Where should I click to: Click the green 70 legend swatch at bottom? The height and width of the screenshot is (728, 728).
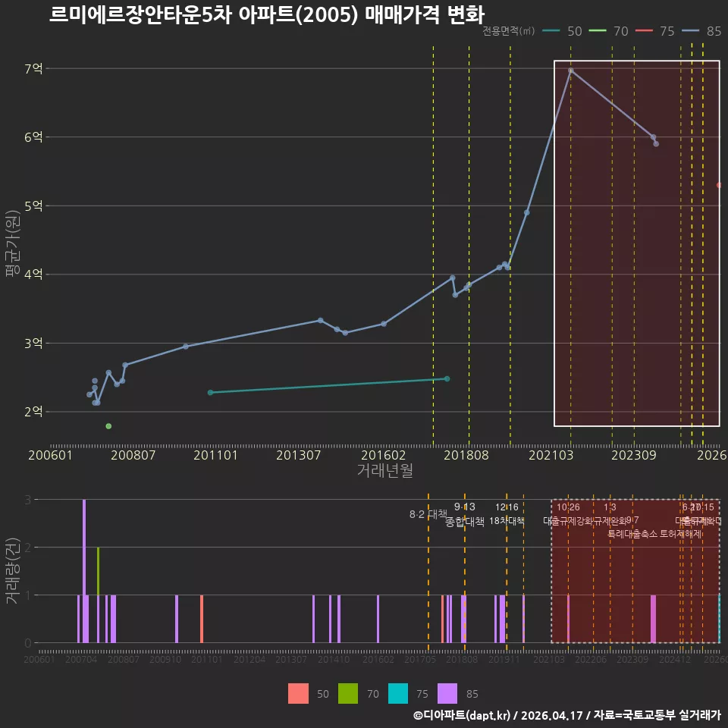348,694
